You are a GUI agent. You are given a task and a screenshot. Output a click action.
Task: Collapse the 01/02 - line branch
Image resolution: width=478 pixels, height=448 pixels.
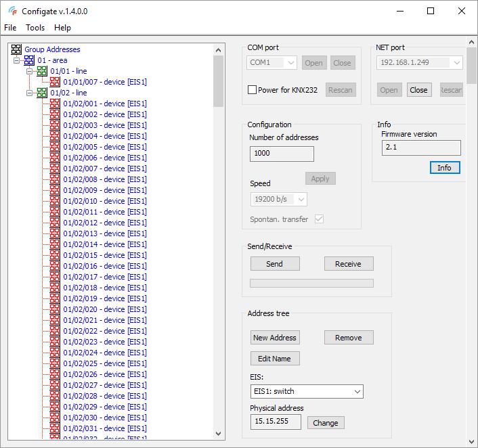[29, 93]
